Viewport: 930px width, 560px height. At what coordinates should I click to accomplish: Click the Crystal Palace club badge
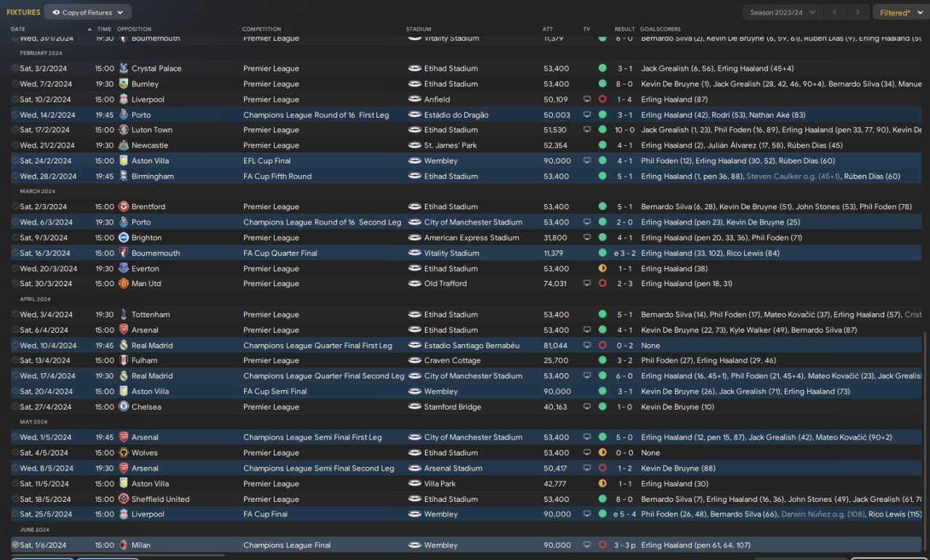click(x=124, y=68)
